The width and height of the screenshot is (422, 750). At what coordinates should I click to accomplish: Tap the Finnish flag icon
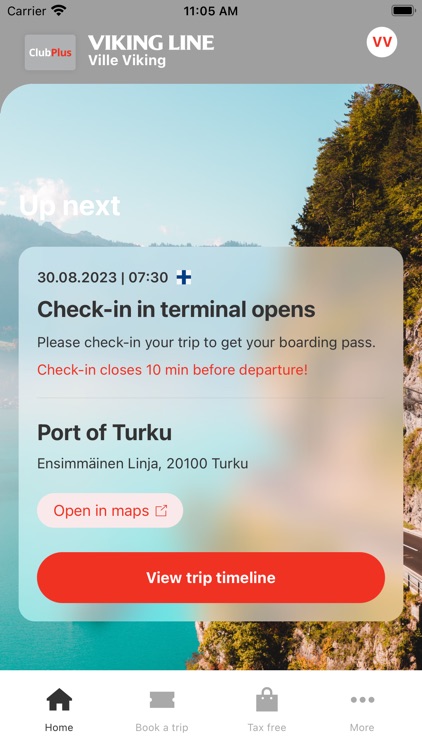(184, 277)
